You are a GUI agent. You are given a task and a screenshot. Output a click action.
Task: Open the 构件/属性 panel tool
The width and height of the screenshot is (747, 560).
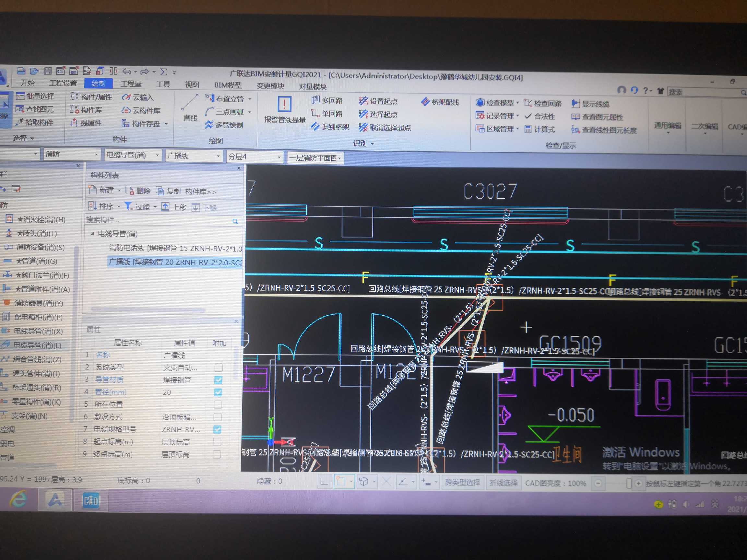pos(91,97)
